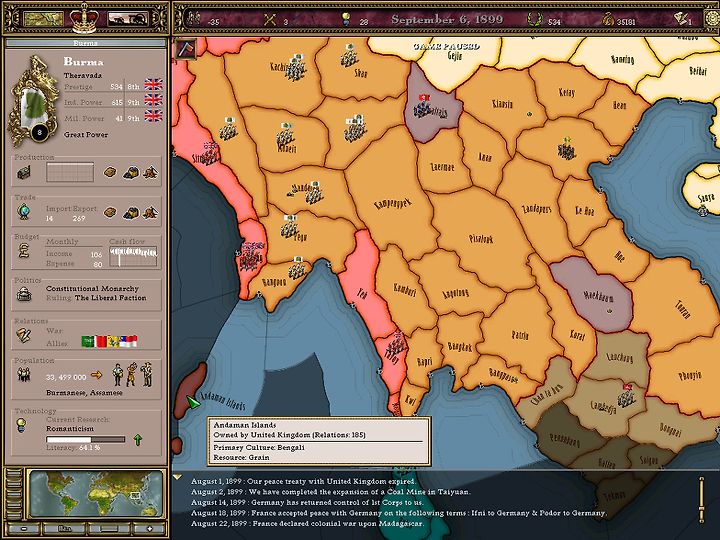Open the terrain map view thumbnail button
The image size is (720, 540).
coord(43,19)
